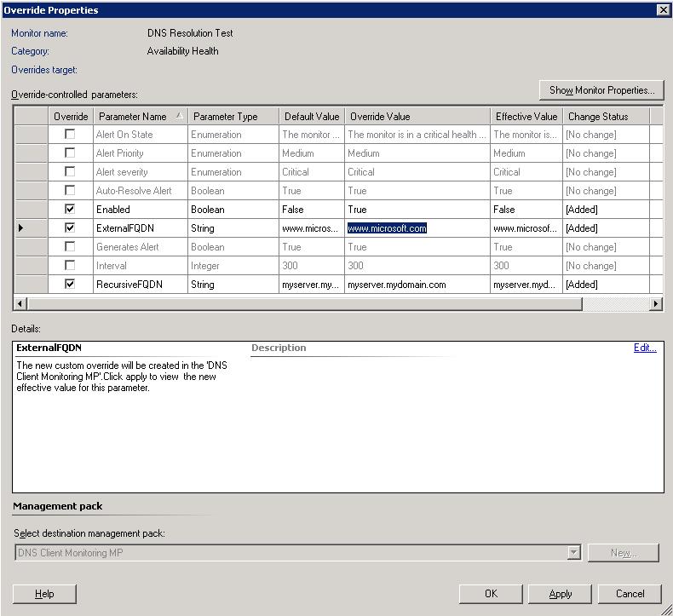Select the ExternalFQDN row indicator arrow
Screen dimensions: 673x616
[21, 228]
